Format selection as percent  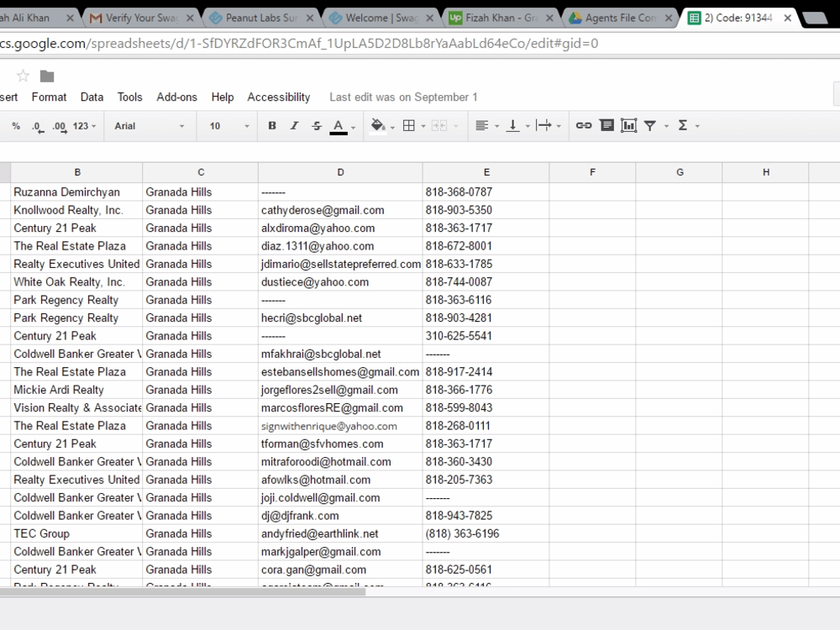point(16,126)
